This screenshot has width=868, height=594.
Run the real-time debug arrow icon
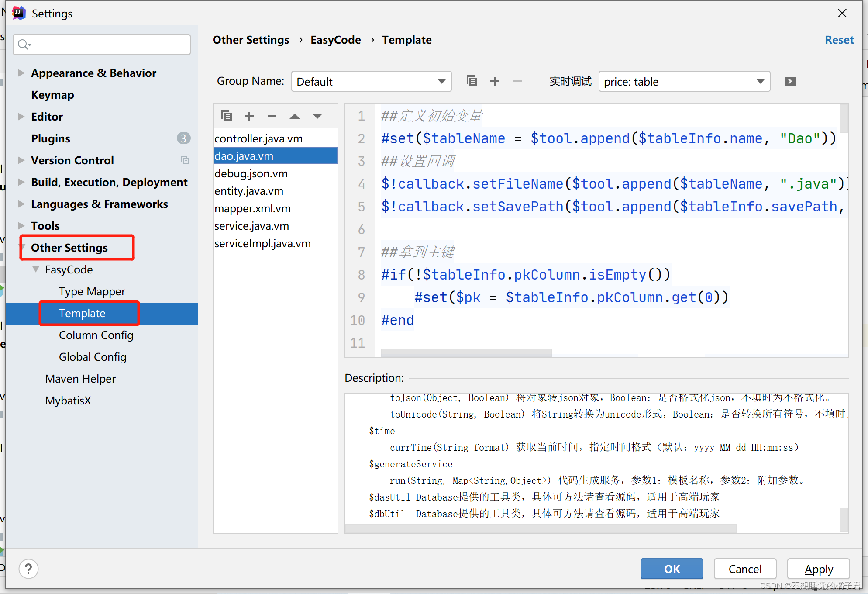pyautogui.click(x=790, y=81)
